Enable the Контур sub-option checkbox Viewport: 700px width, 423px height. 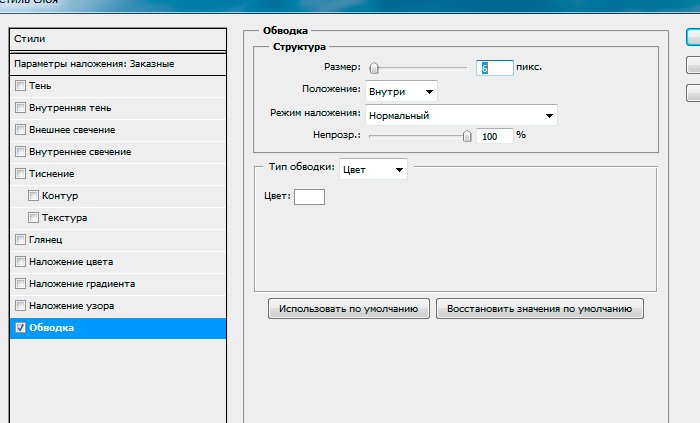point(35,196)
